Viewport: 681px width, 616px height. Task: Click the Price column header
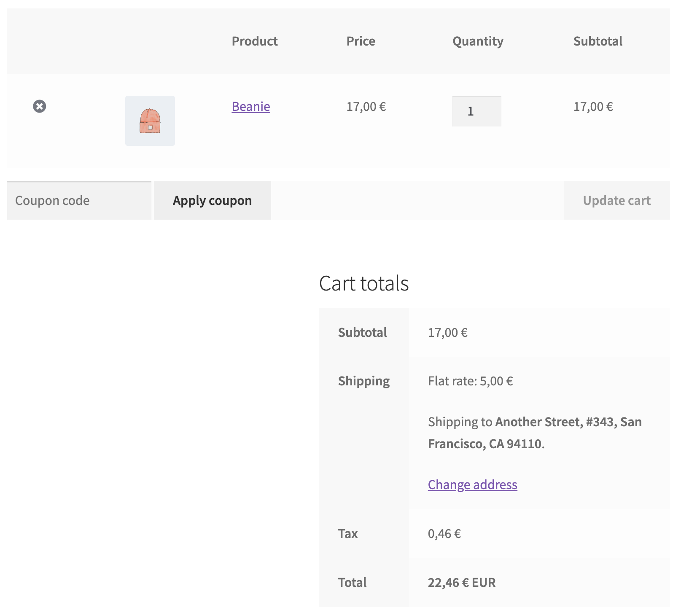pos(361,41)
